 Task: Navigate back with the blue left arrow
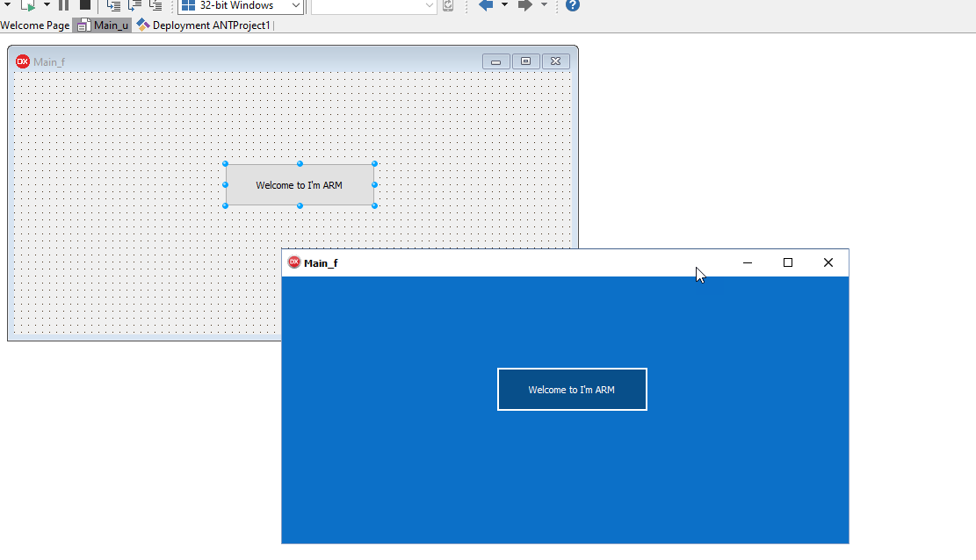(x=486, y=5)
